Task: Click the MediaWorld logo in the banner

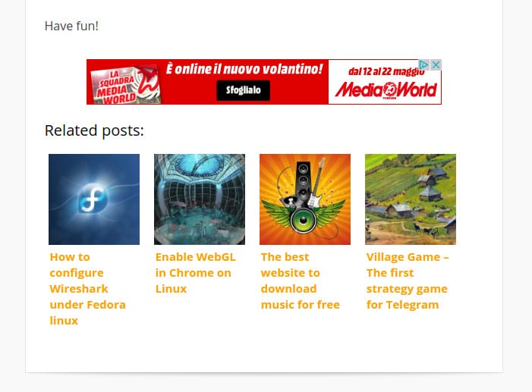Action: (x=386, y=90)
